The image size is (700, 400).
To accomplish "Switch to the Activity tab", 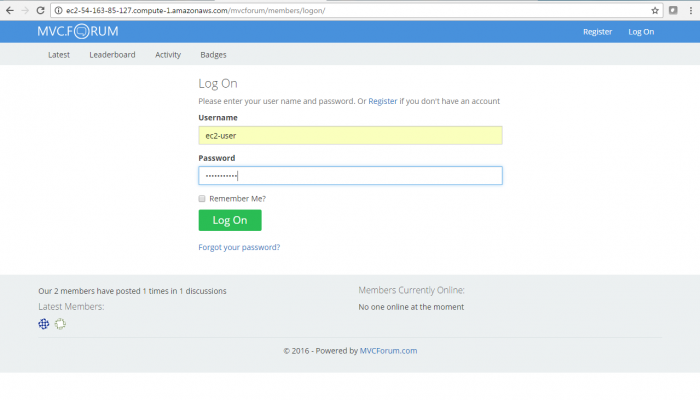I will coord(168,55).
